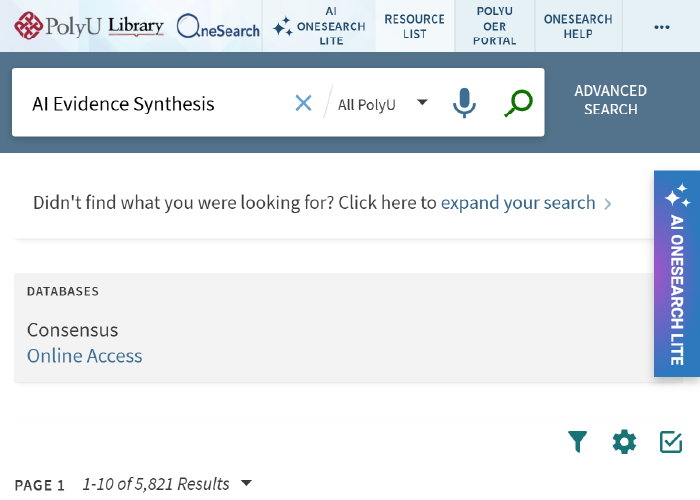Start voice search with microphone icon
This screenshot has width=700, height=500.
[464, 103]
